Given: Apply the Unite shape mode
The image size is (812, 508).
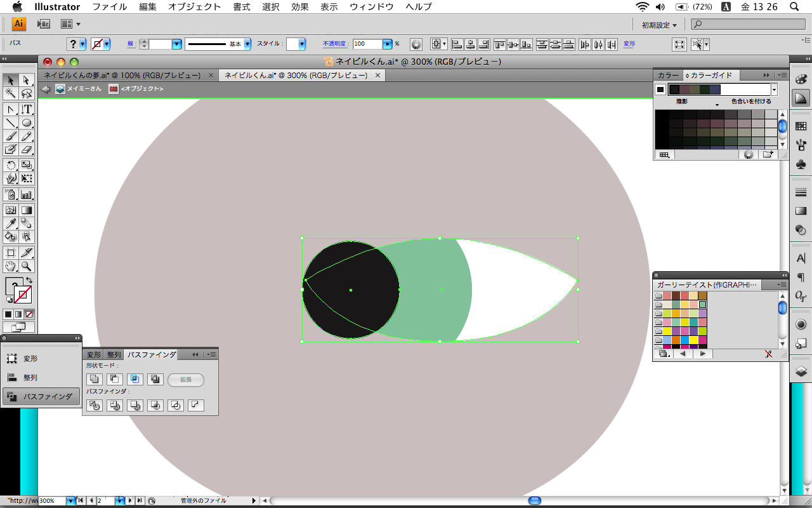Looking at the screenshot, I should pyautogui.click(x=95, y=379).
